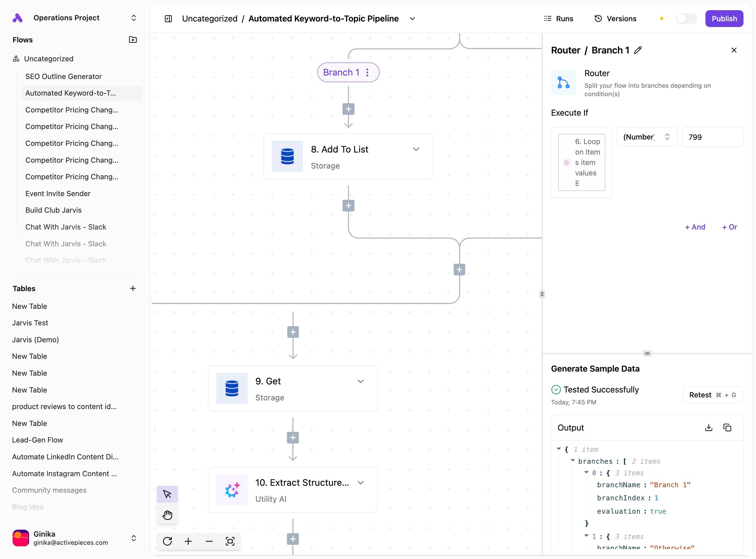Edit the Branch 1 name with pencil
The width and height of the screenshot is (756, 559).
pos(638,50)
